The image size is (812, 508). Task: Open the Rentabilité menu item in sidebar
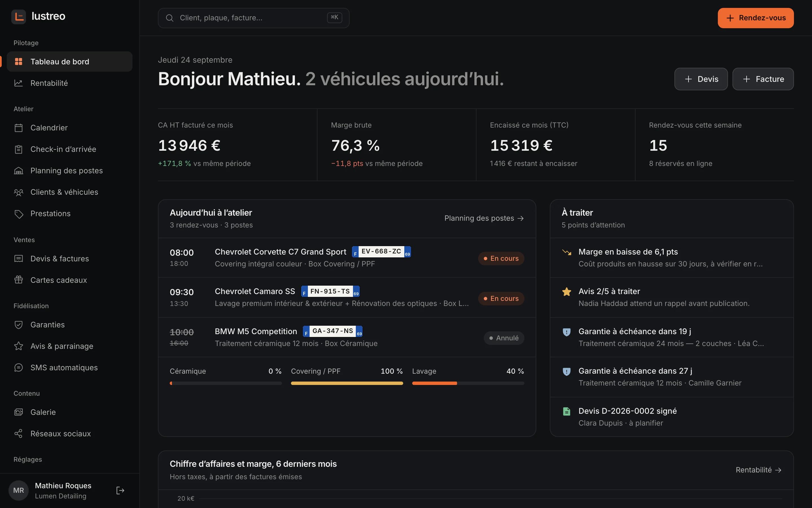click(69, 83)
